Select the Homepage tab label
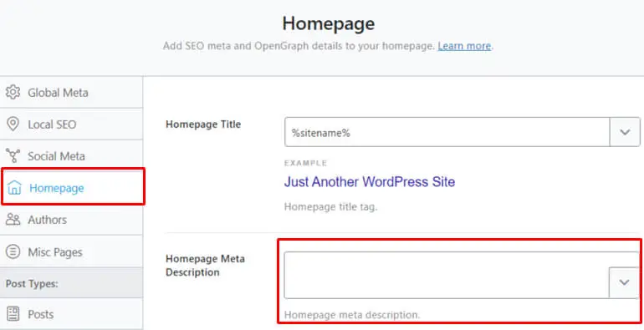 [57, 188]
